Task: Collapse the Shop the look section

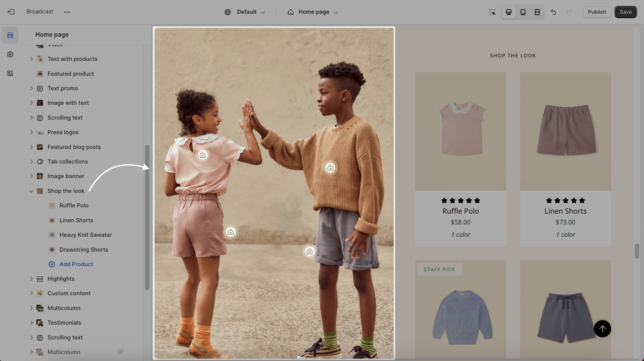Action: 31,191
